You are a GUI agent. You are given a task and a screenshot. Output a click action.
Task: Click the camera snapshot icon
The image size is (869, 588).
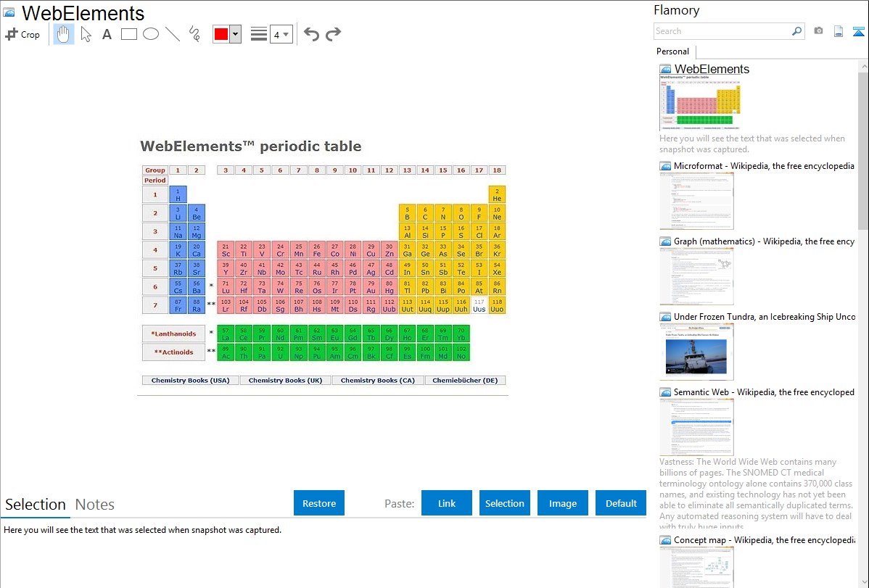(x=818, y=31)
